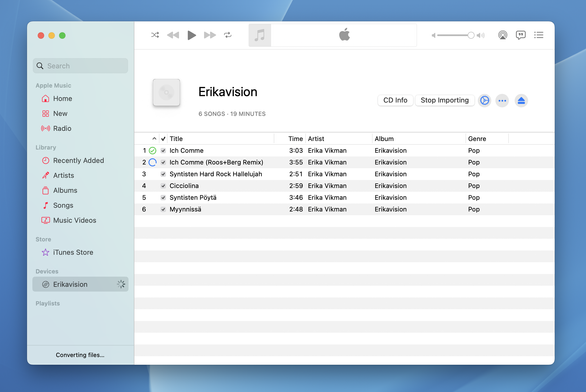This screenshot has height=392, width=586.
Task: Open the Up Next queue list
Action: tap(539, 35)
